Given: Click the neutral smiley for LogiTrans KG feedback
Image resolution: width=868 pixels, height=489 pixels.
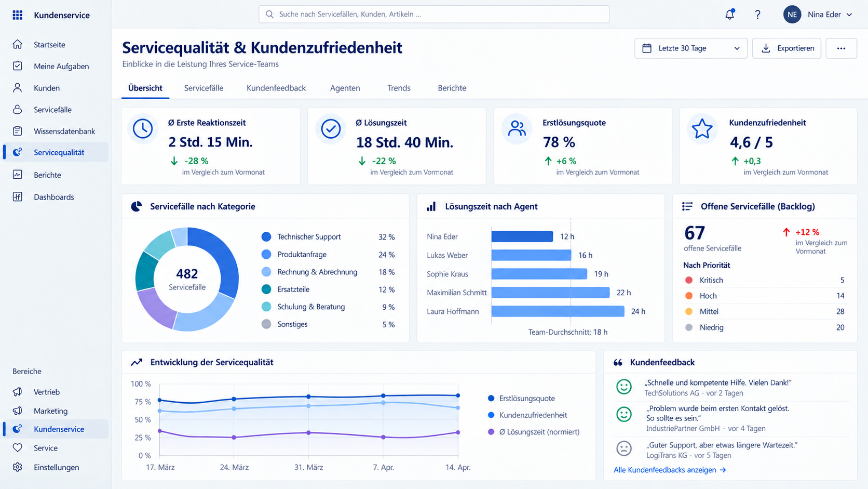Looking at the screenshot, I should pos(624,448).
